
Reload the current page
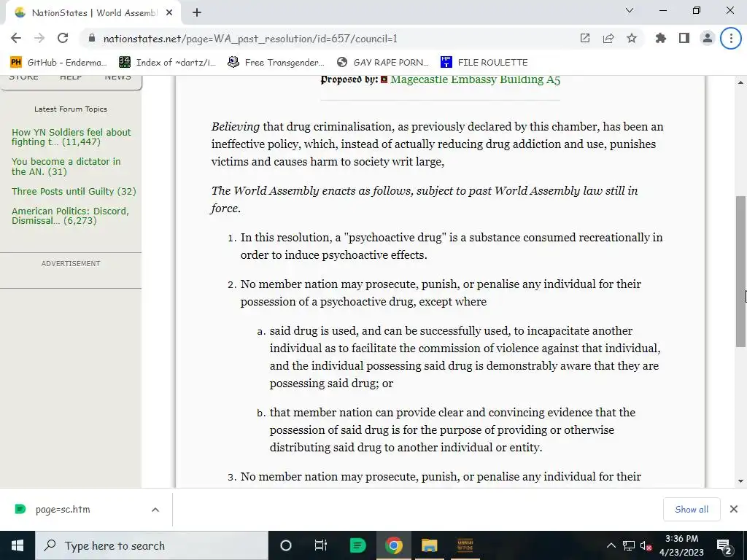(x=63, y=39)
